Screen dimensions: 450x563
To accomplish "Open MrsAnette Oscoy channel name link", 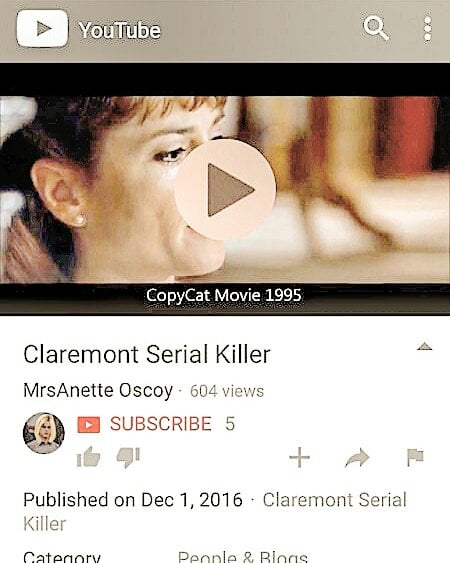I will coord(98,390).
